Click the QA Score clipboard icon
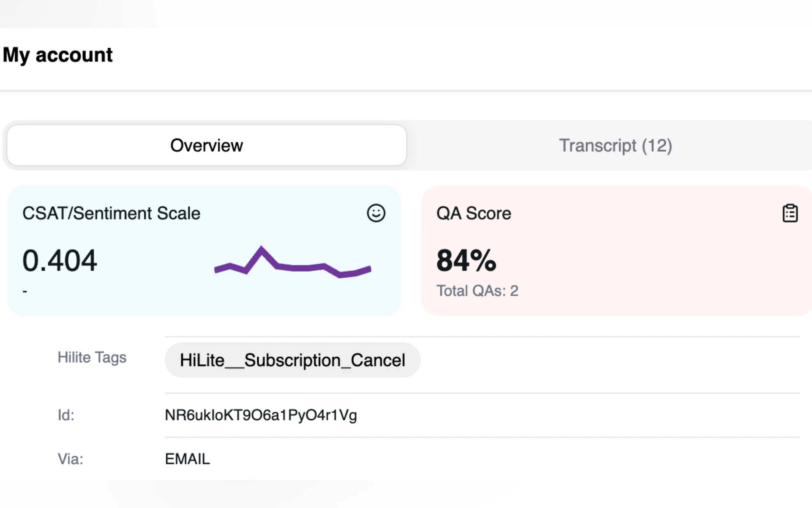Image resolution: width=812 pixels, height=508 pixels. (x=790, y=213)
